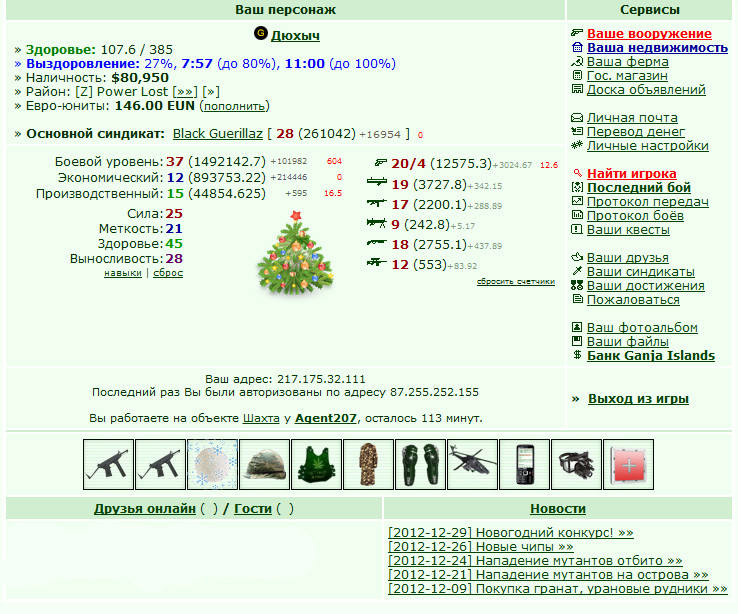
Task: Open Ваша недвижимость link
Action: click(x=657, y=48)
